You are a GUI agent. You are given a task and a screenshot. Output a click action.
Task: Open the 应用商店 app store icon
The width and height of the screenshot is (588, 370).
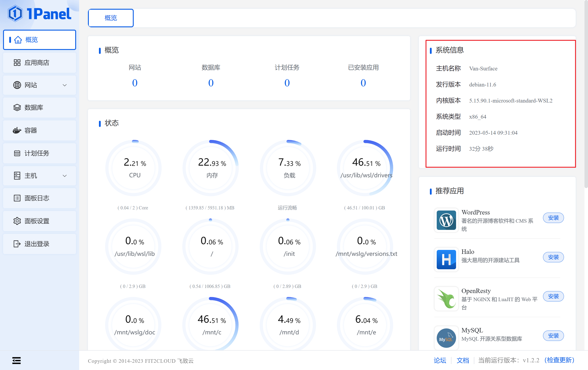pyautogui.click(x=17, y=63)
